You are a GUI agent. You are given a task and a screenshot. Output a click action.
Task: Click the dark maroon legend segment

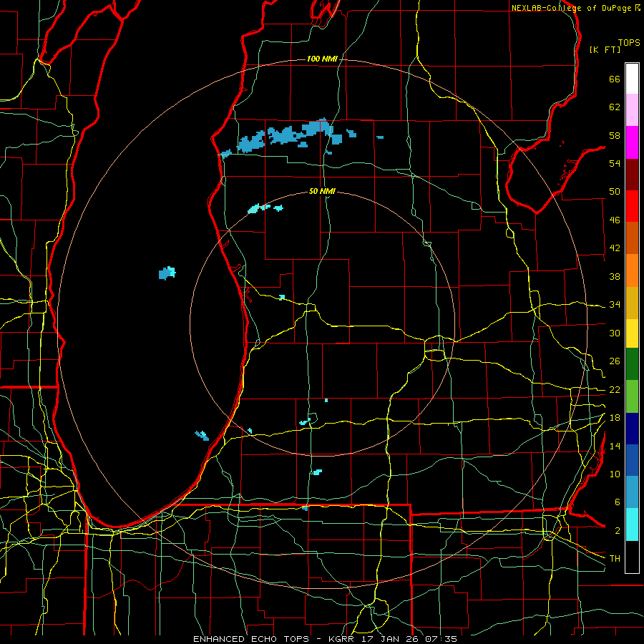[x=632, y=175]
